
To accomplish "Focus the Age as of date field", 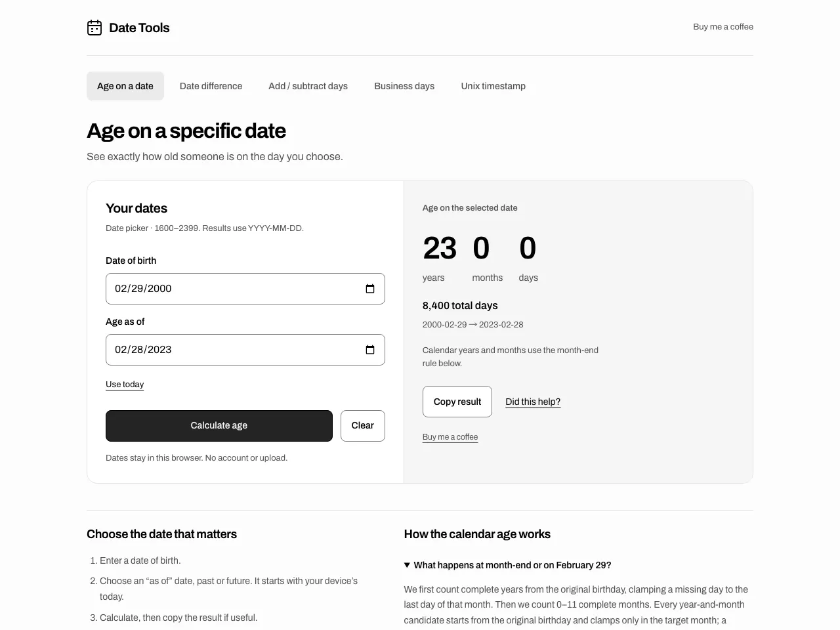I will [x=245, y=350].
